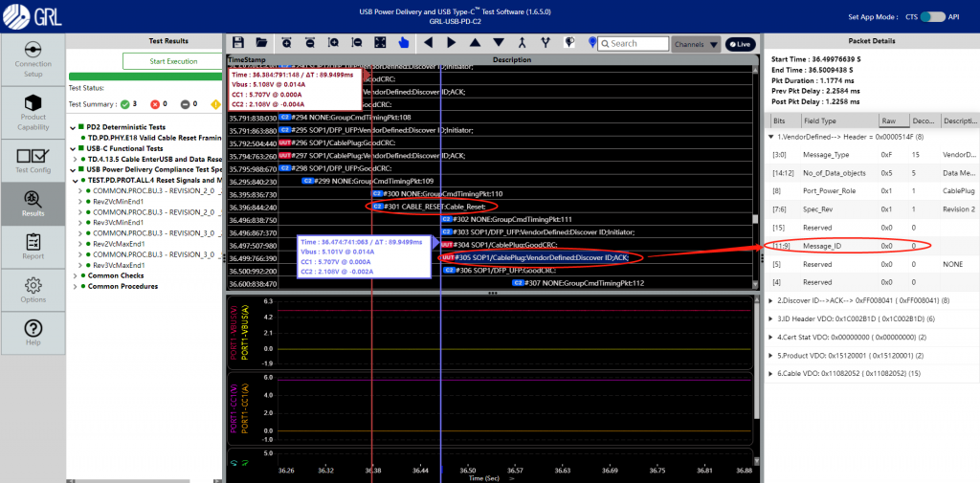Open Connection Setup in sidebar
This screenshot has width=980, height=483.
click(x=33, y=57)
